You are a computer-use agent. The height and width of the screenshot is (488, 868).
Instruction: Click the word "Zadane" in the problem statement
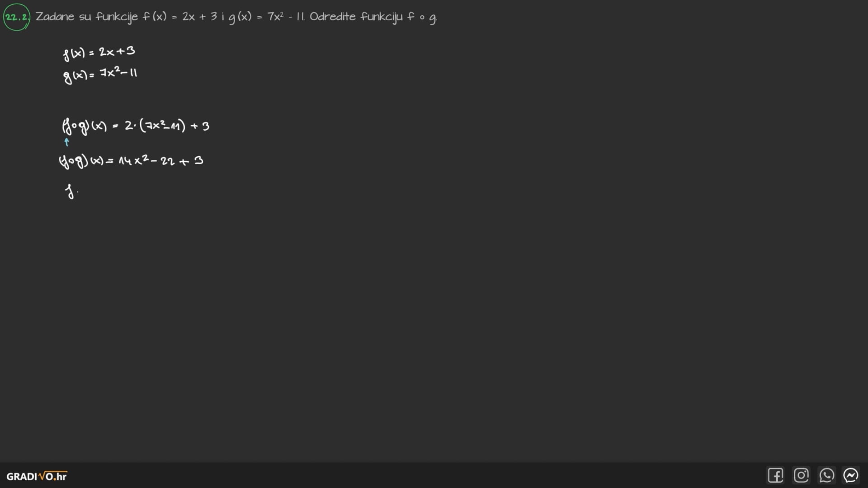click(x=55, y=17)
